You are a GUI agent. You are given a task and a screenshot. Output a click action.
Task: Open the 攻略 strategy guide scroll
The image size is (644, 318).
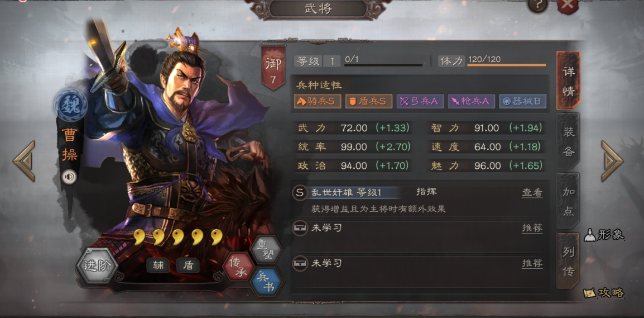[604, 293]
